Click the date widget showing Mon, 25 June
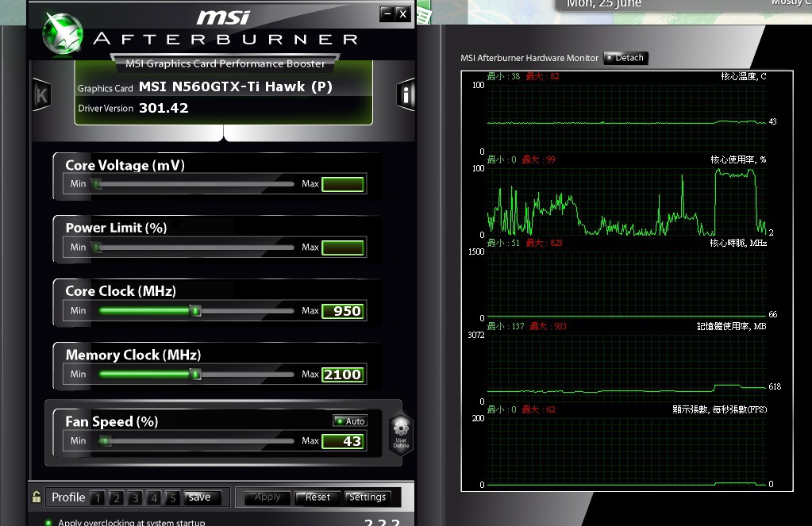The width and height of the screenshot is (812, 526). (604, 4)
